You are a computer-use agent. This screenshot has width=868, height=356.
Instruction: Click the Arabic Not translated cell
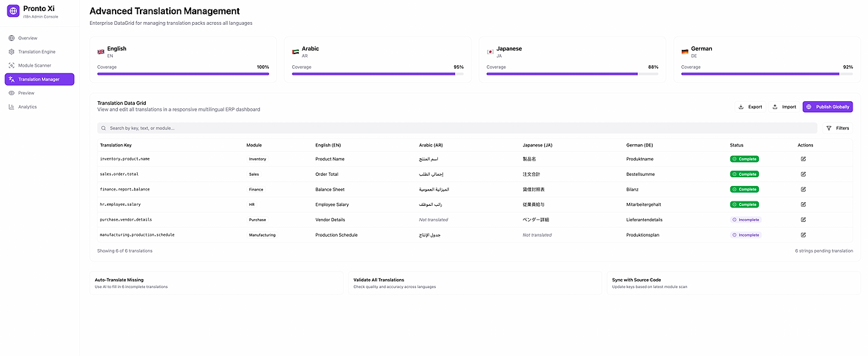(x=434, y=220)
